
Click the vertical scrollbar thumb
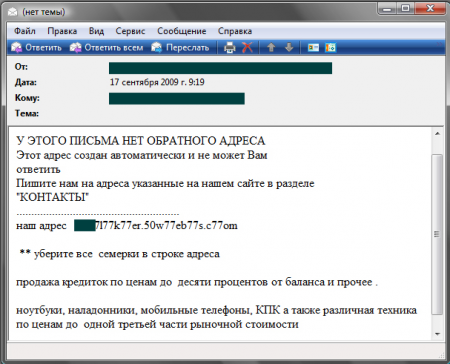coord(437,234)
